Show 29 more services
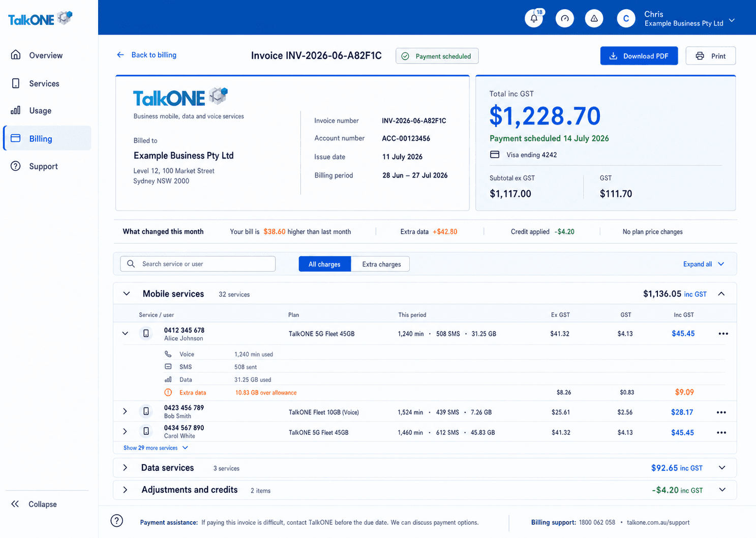The height and width of the screenshot is (538, 756). click(156, 448)
